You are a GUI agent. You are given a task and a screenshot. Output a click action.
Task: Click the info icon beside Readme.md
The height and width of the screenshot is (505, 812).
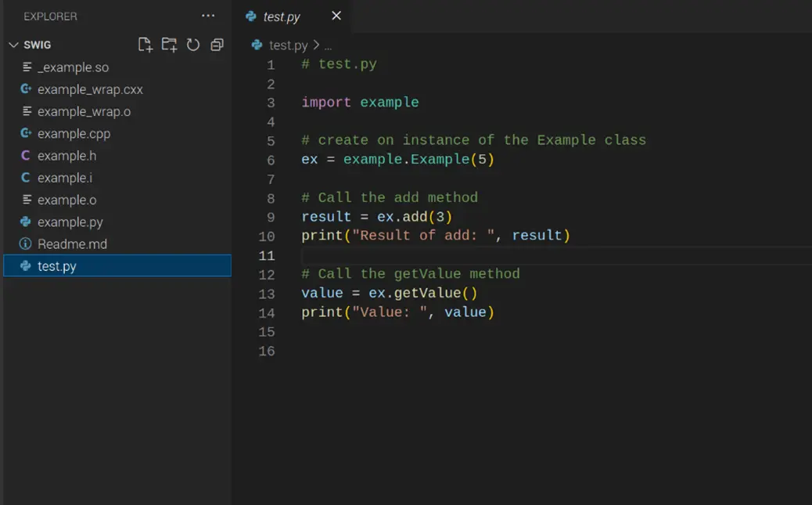[25, 243]
